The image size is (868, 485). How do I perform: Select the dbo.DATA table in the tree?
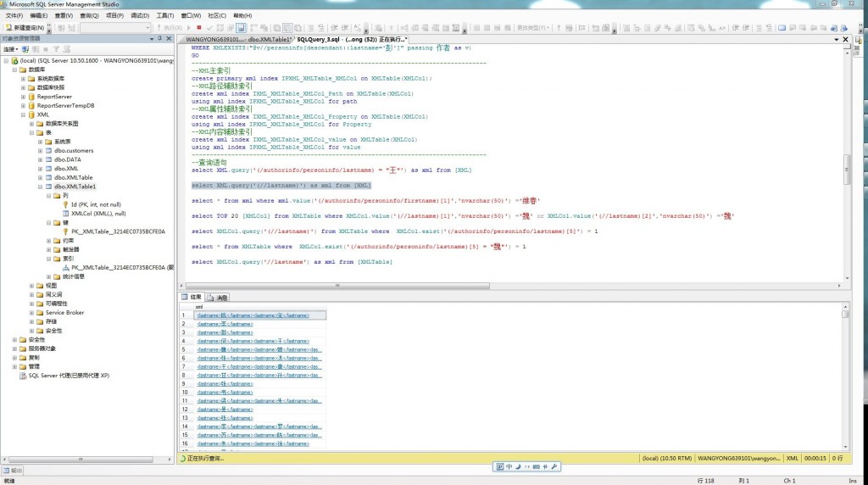pyautogui.click(x=68, y=159)
